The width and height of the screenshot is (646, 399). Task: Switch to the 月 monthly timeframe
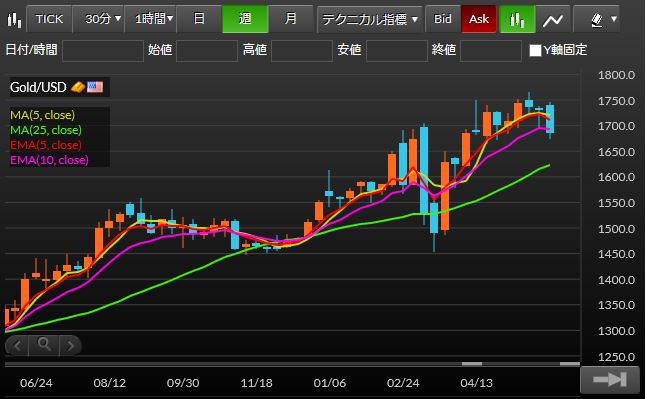291,19
